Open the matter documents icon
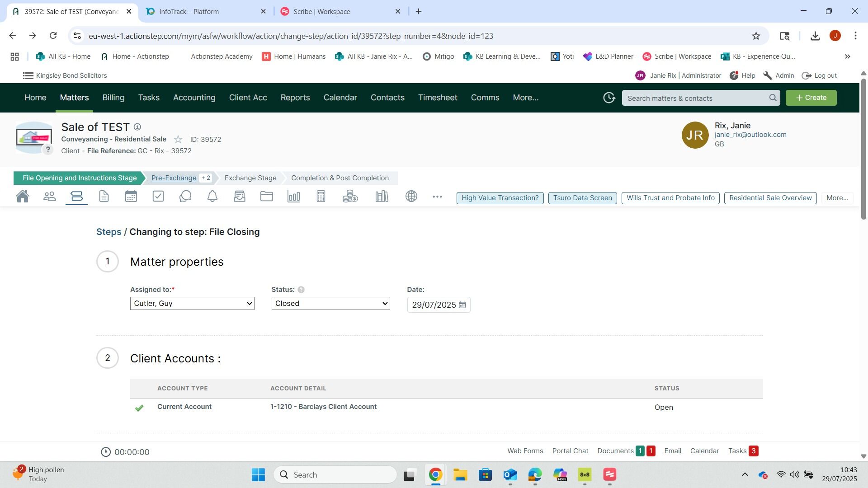Screen dimensions: 868x488 coord(104,197)
